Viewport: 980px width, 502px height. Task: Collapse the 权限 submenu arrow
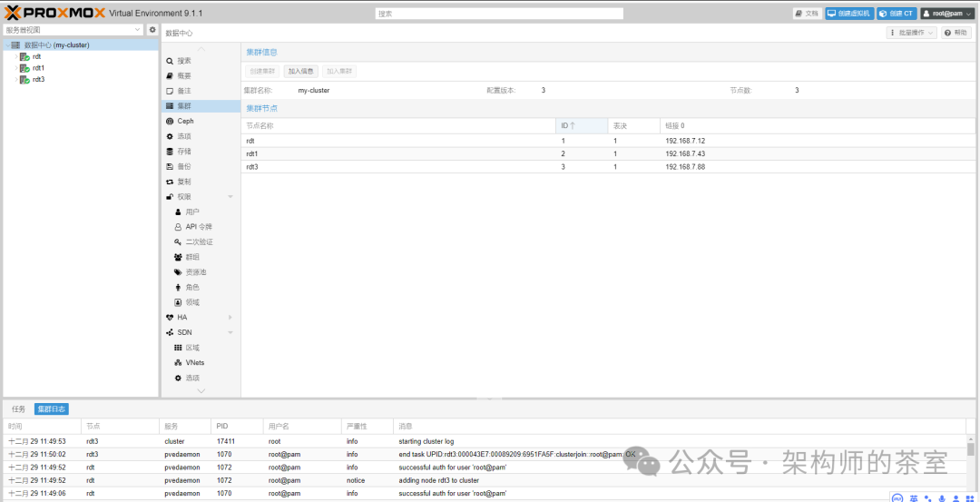pos(230,196)
